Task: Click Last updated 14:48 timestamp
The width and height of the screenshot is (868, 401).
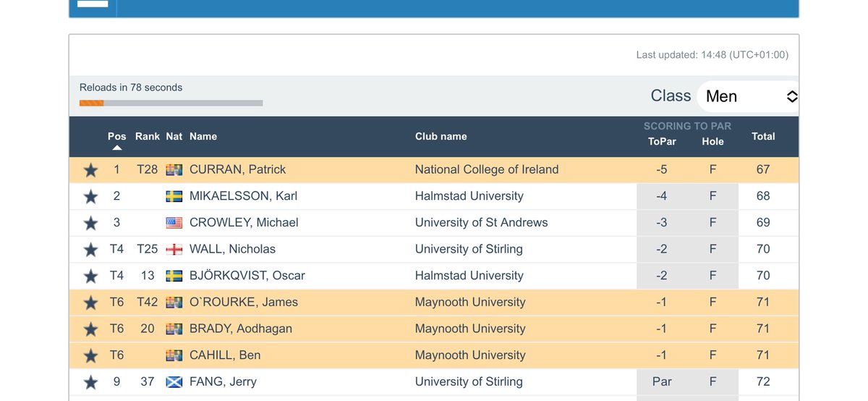Action: (x=712, y=55)
